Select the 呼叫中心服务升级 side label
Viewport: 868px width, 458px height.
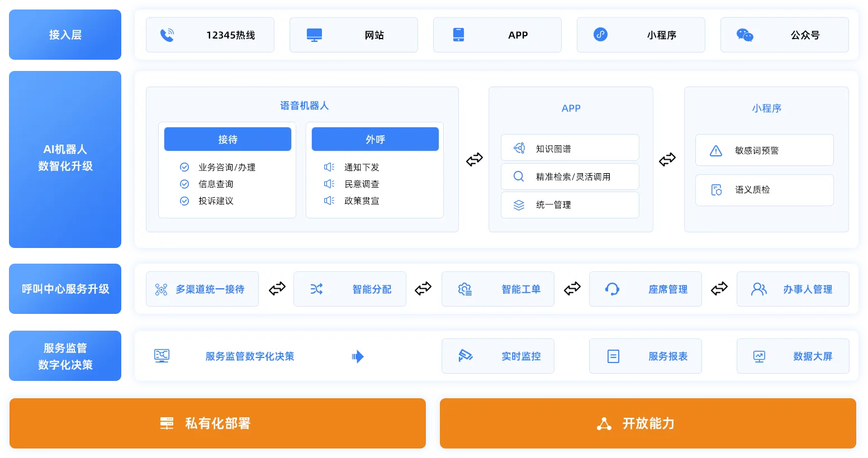point(65,289)
